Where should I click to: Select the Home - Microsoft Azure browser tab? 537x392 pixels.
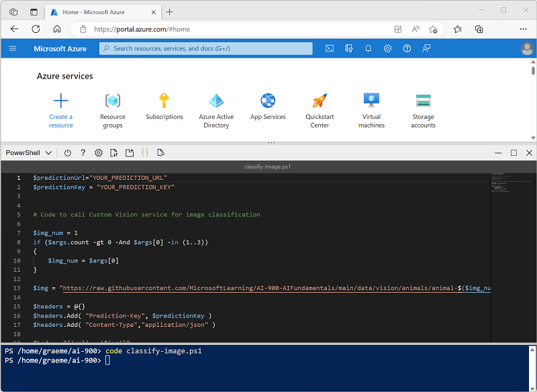[101, 12]
